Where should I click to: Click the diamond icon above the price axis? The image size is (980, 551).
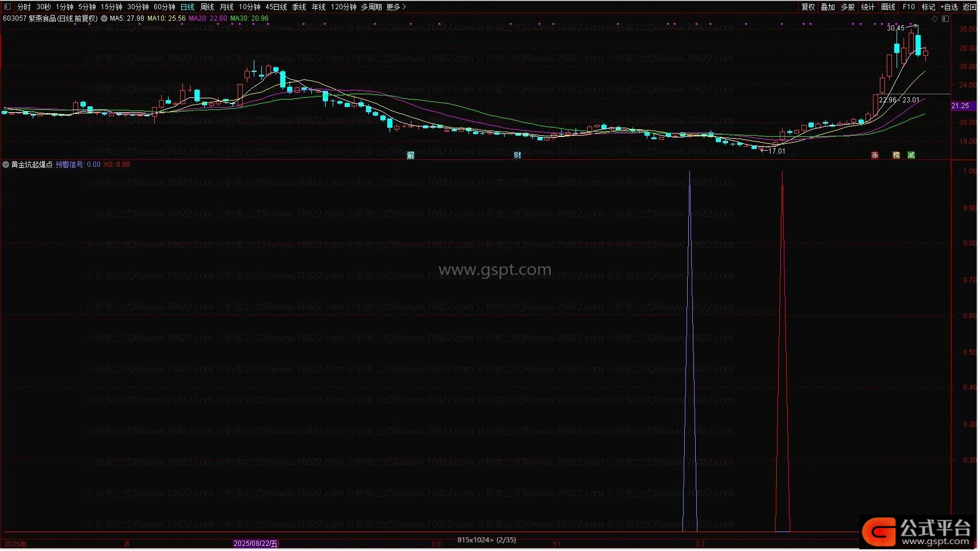[x=935, y=19]
